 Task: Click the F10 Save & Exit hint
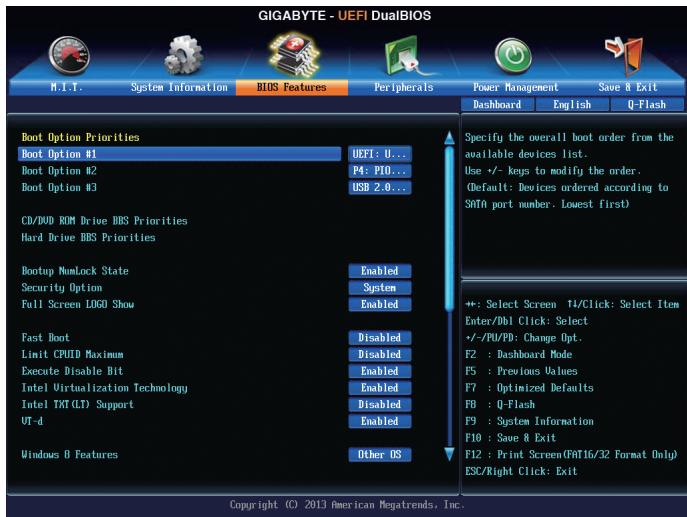(x=510, y=438)
